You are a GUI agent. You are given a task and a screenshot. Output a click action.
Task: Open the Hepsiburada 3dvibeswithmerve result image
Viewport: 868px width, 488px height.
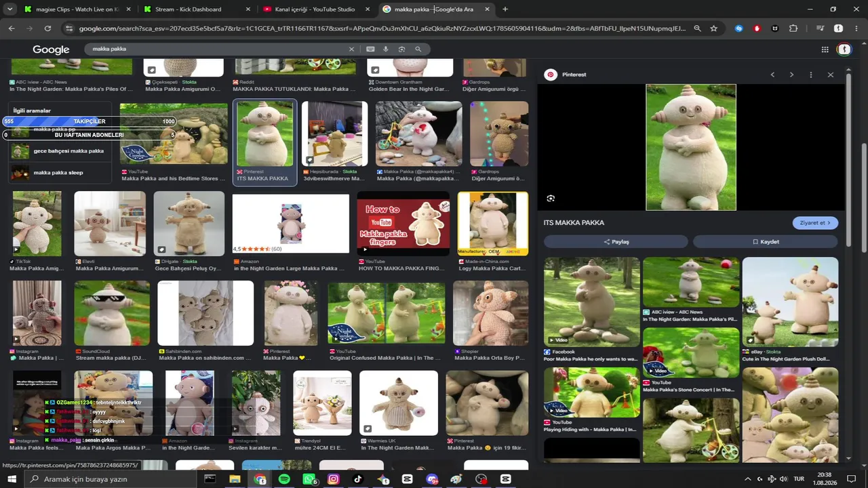(334, 134)
